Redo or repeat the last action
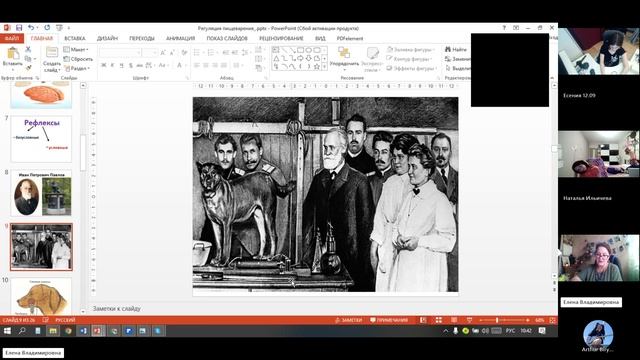This screenshot has width=640, height=360. [47, 28]
